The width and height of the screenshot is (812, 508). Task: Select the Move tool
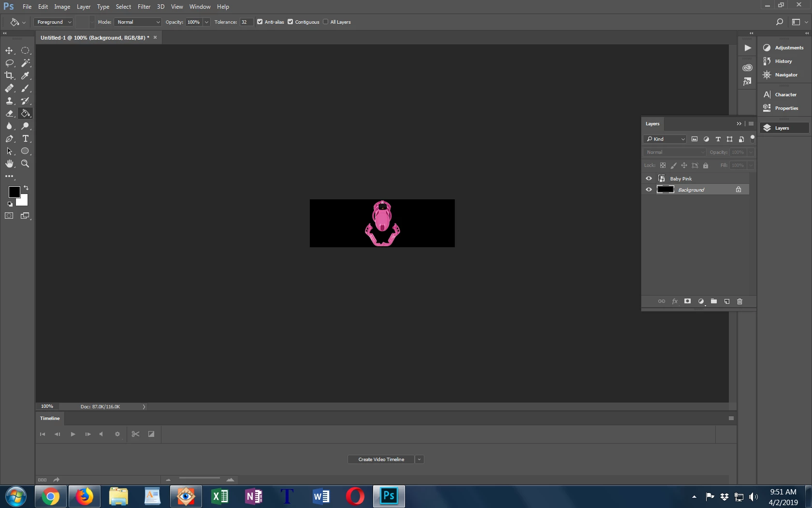tap(9, 50)
